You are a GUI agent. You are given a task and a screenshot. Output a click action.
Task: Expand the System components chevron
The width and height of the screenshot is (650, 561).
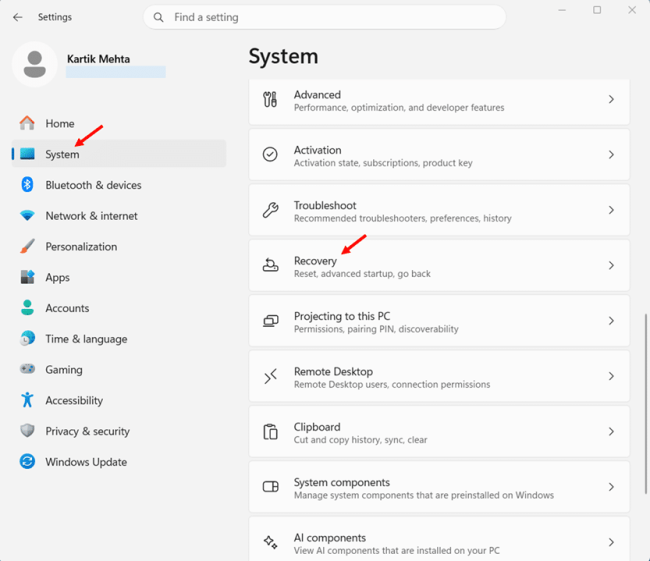(x=611, y=487)
